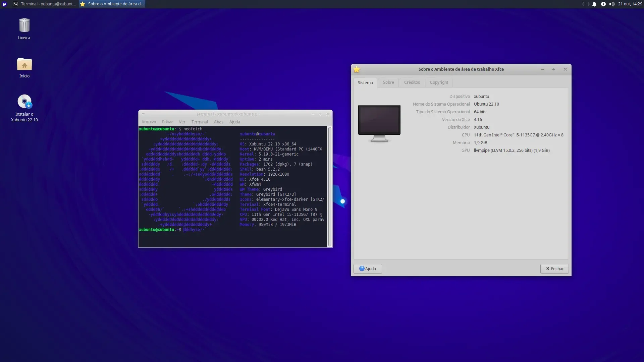This screenshot has height=362, width=644.
Task: Click the 'Packages: 1762 (dpkg), 7 (snap)' line
Action: point(276,164)
